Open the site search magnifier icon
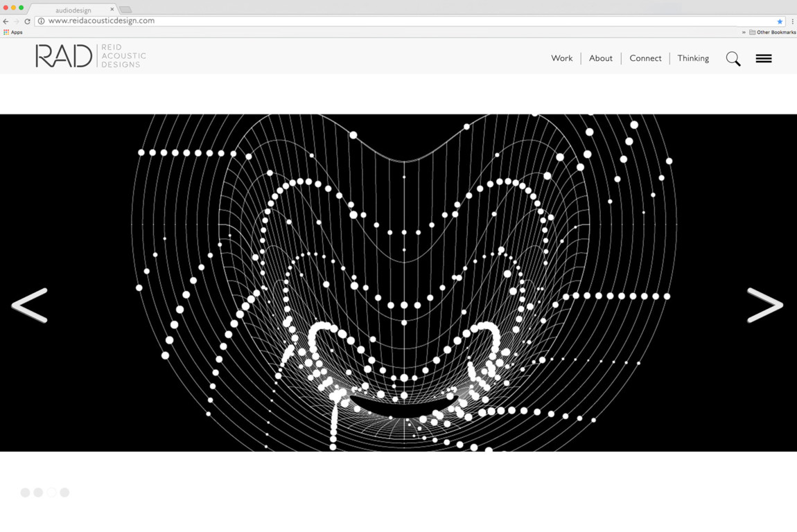The height and width of the screenshot is (532, 797). (733, 59)
